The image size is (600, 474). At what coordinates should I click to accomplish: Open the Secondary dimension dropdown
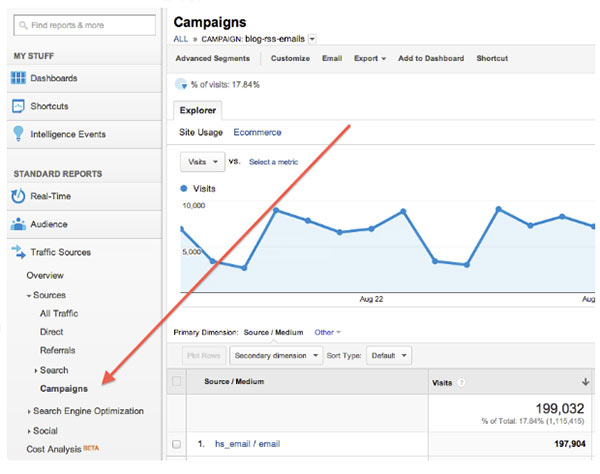[x=276, y=355]
